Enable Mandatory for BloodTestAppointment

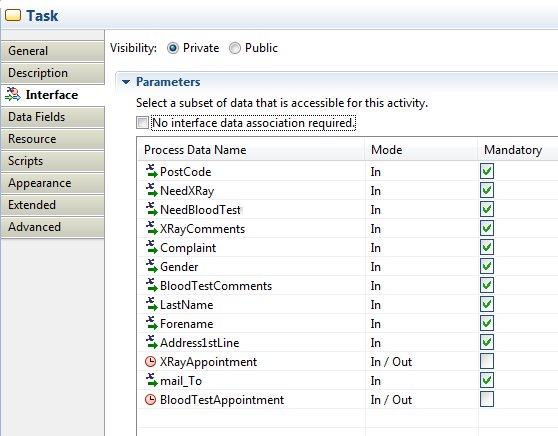point(487,399)
